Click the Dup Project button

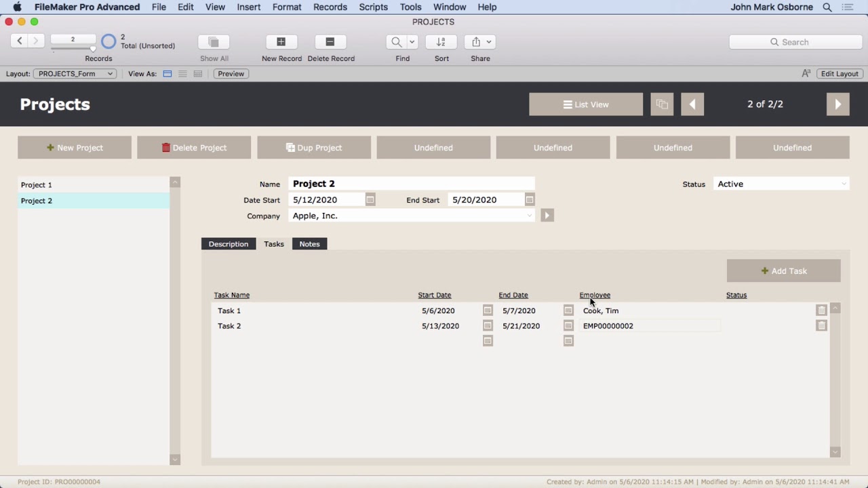pos(314,148)
